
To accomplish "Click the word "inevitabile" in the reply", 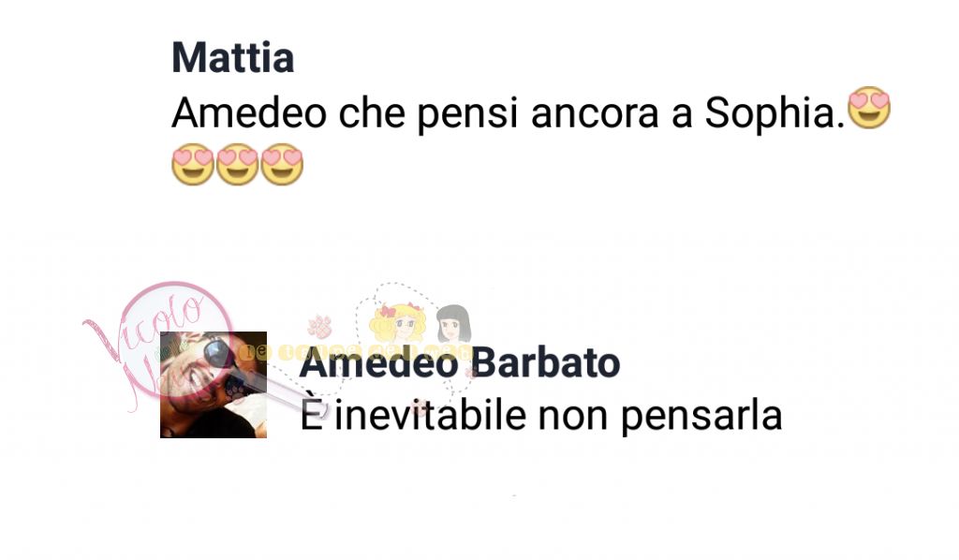I will click(x=430, y=415).
